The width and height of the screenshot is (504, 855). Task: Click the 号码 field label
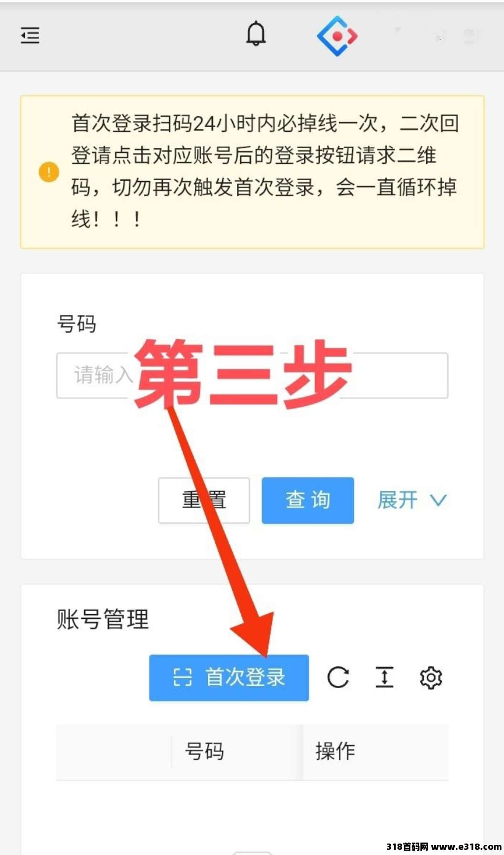click(76, 324)
